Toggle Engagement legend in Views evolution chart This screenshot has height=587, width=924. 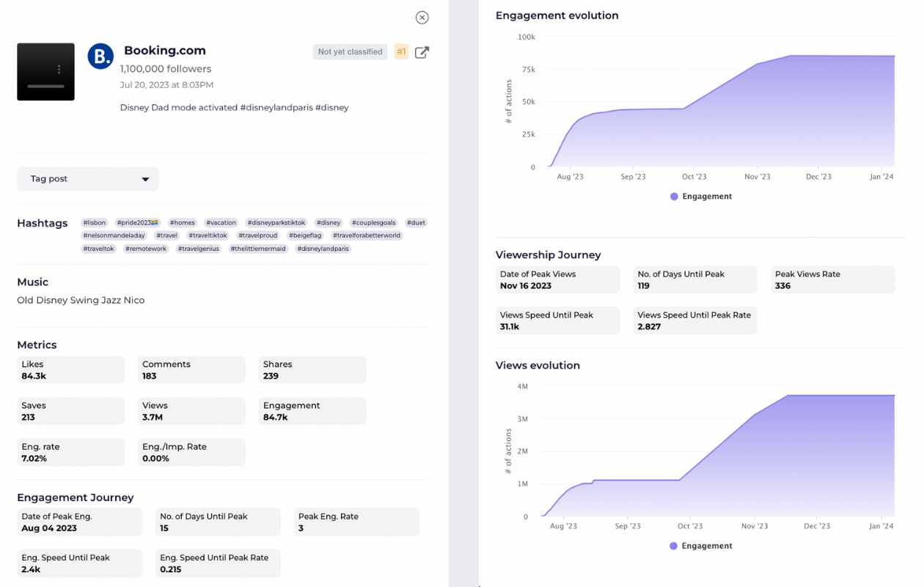click(700, 546)
